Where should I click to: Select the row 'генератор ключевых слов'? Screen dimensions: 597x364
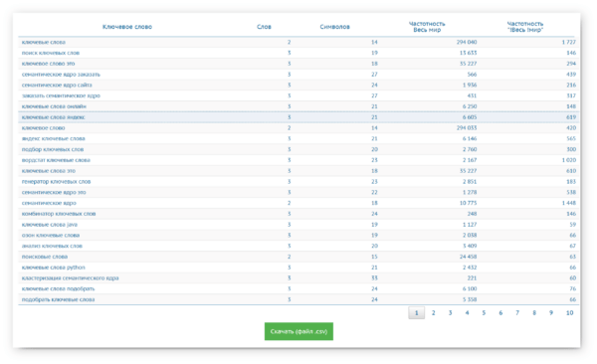(298, 182)
